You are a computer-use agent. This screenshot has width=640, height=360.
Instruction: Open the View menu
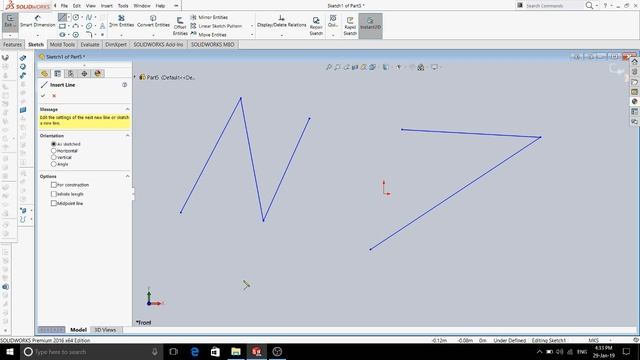point(91,6)
